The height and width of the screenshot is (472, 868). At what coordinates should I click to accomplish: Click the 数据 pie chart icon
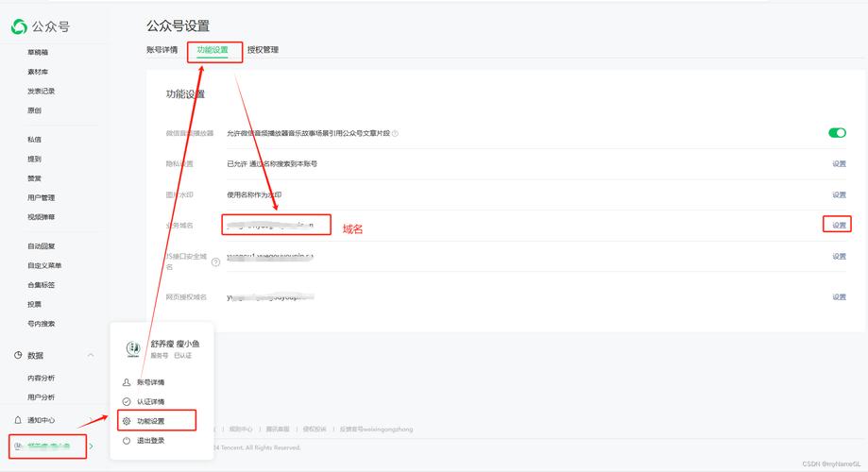(x=18, y=355)
